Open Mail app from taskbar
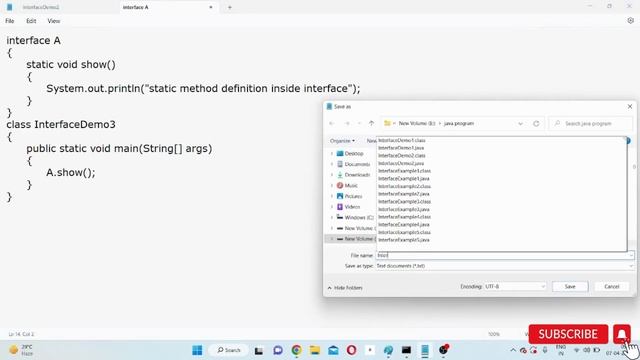 333,350
